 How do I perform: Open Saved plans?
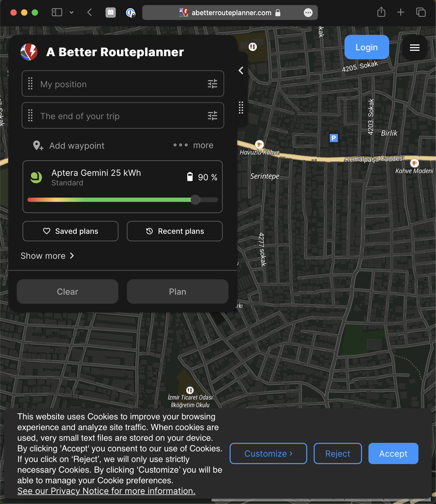(70, 231)
